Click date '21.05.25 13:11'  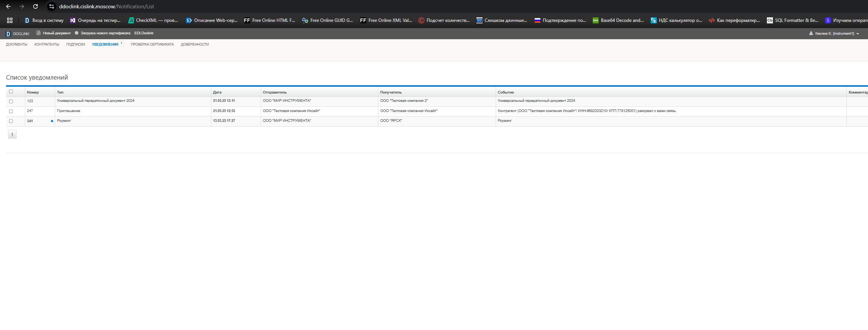click(224, 101)
